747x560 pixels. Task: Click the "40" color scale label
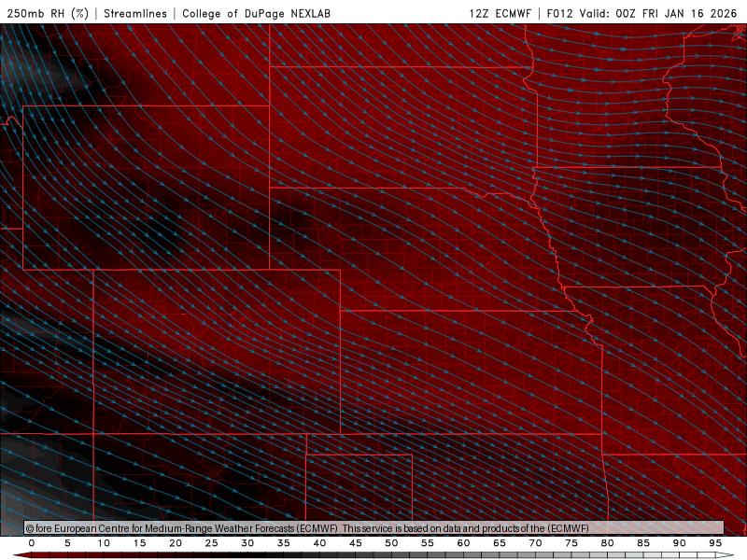(319, 543)
